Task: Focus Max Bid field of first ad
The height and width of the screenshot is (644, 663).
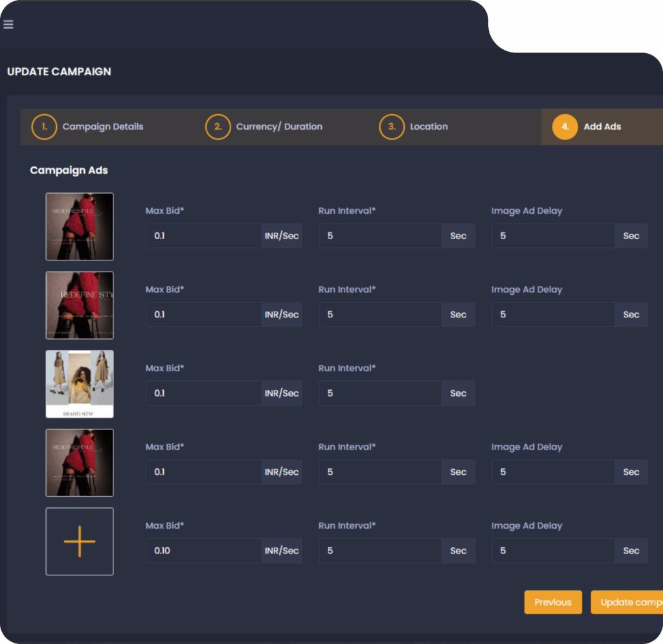Action: [x=204, y=236]
